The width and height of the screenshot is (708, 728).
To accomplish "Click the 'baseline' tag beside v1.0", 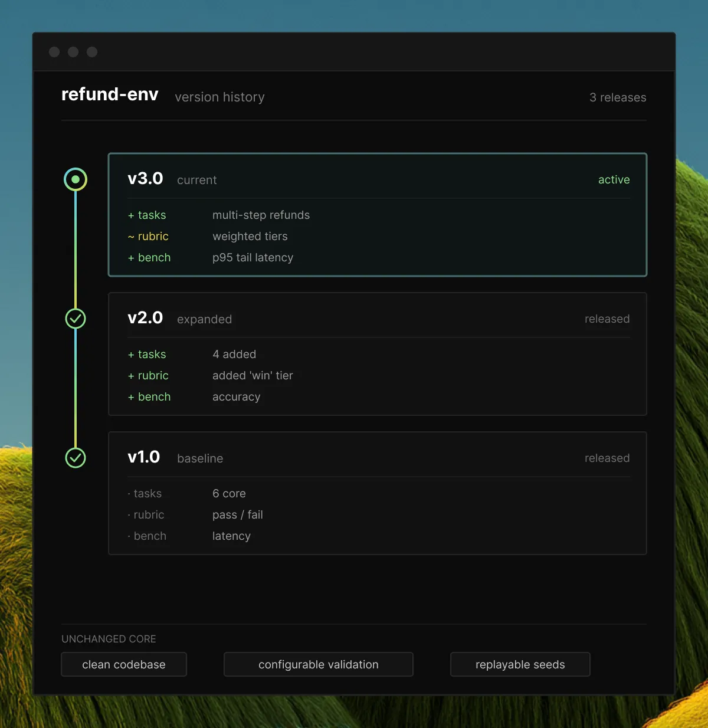I will pos(200,459).
